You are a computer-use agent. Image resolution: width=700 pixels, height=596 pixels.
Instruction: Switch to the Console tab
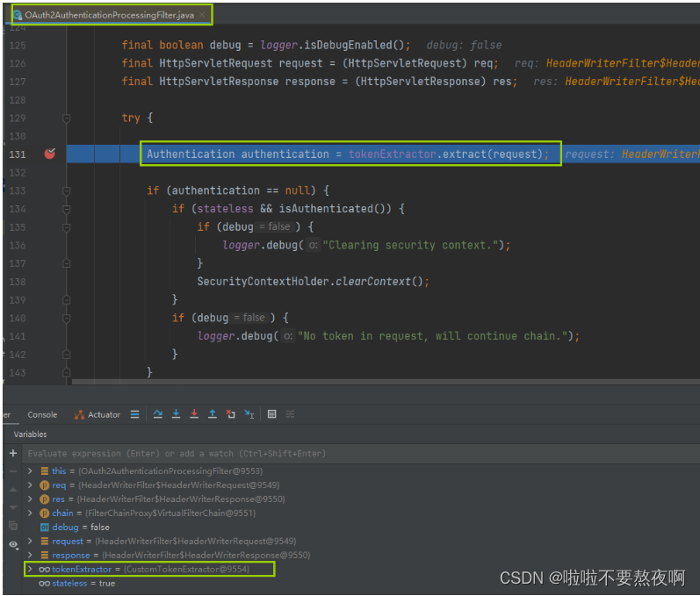point(42,414)
